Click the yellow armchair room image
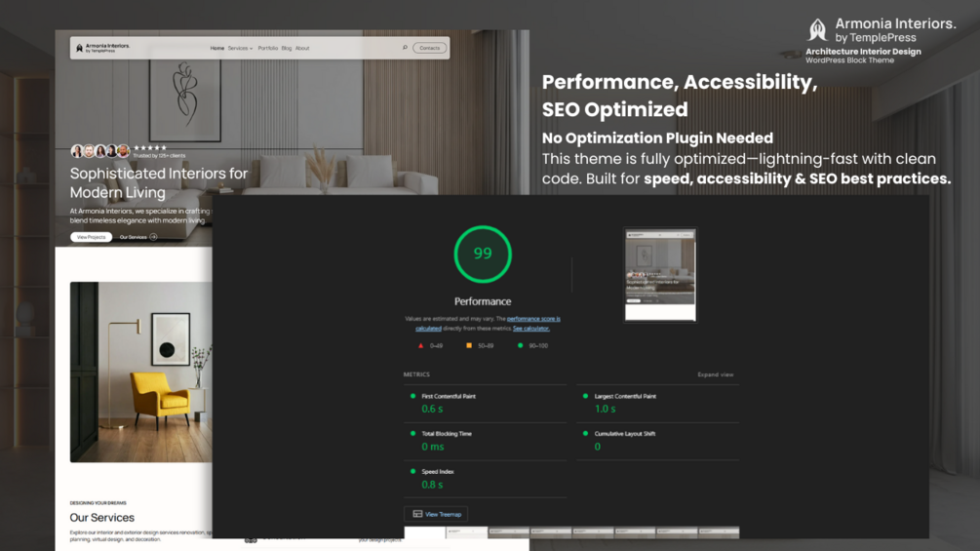Viewport: 980px width, 551px height. point(141,372)
